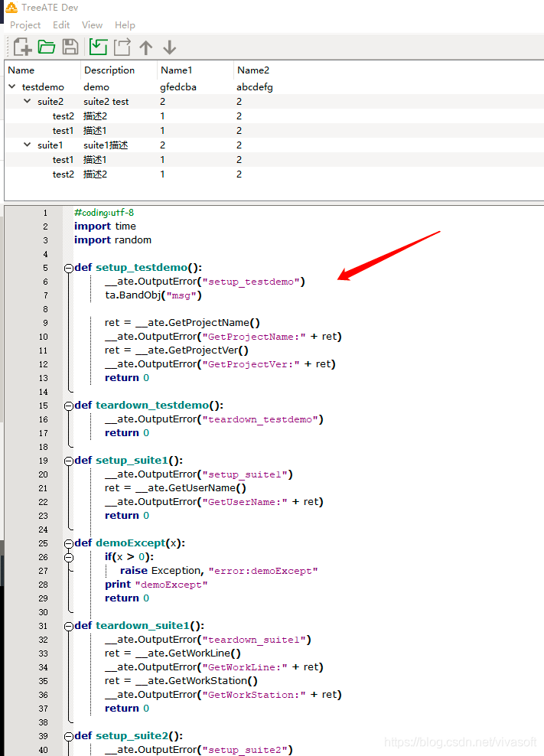Fold the if(x > 0) block
The height and width of the screenshot is (756, 544).
click(69, 558)
